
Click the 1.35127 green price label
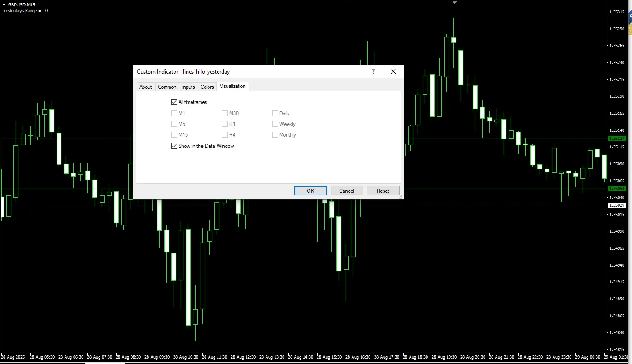click(x=617, y=139)
